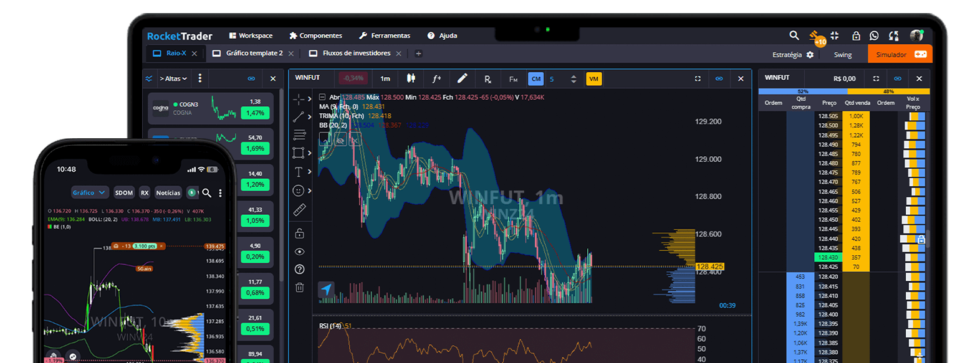The width and height of the screenshot is (980, 363).
Task: Open Notícias on the phone app
Action: click(x=168, y=192)
